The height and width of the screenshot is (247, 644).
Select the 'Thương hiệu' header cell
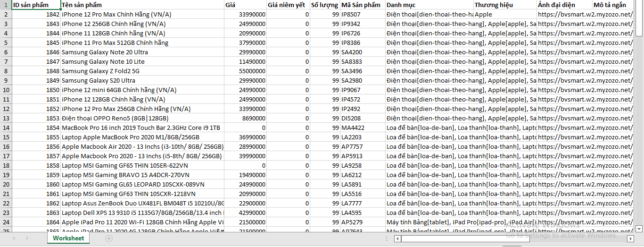pos(505,5)
